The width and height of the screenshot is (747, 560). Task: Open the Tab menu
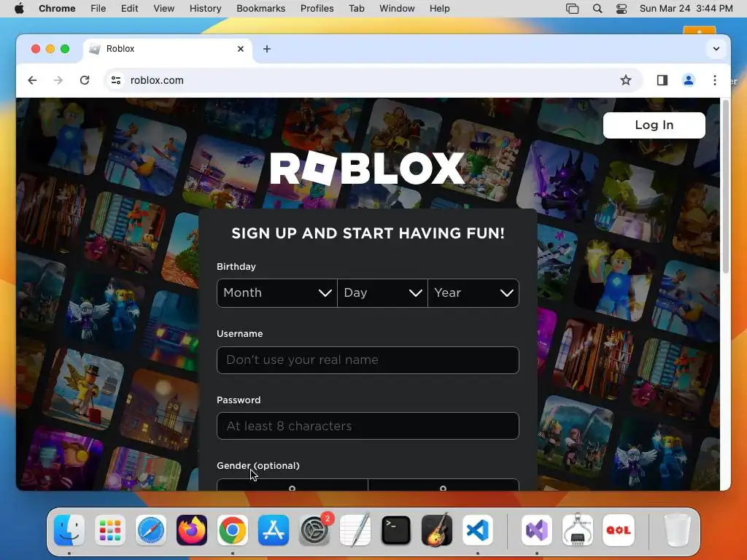[x=356, y=8]
